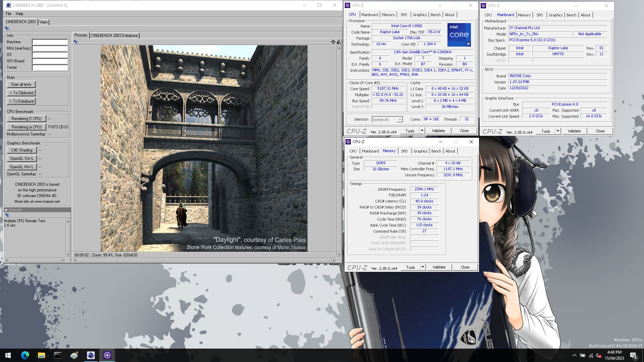Run the OpenGL SW-L test
The image size is (644, 362).
[22, 159]
